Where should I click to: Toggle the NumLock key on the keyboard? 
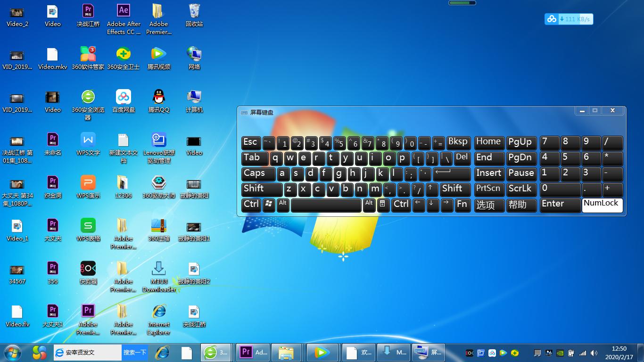[602, 205]
